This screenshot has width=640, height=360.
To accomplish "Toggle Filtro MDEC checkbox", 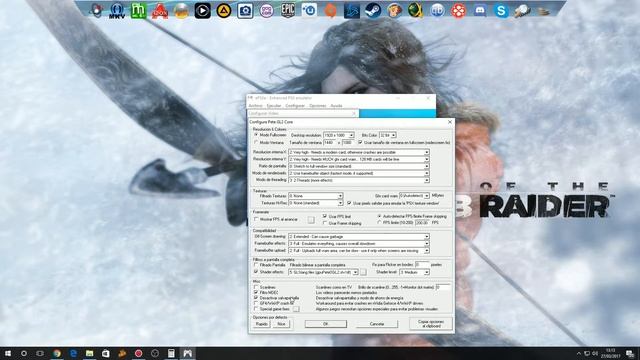I will tap(256, 293).
